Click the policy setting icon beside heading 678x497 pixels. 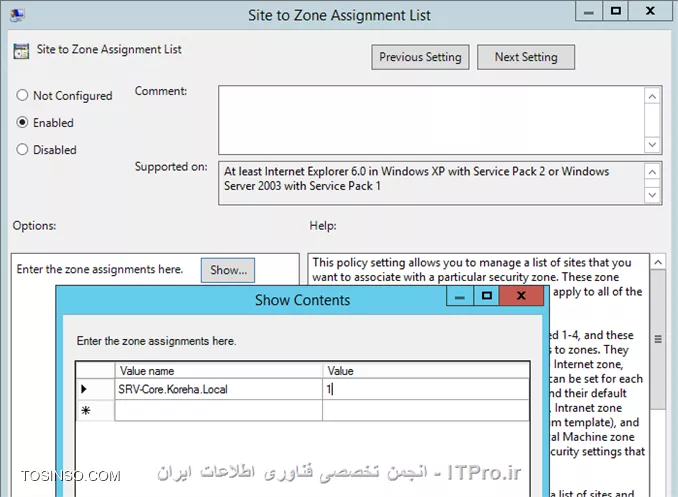pyautogui.click(x=21, y=51)
